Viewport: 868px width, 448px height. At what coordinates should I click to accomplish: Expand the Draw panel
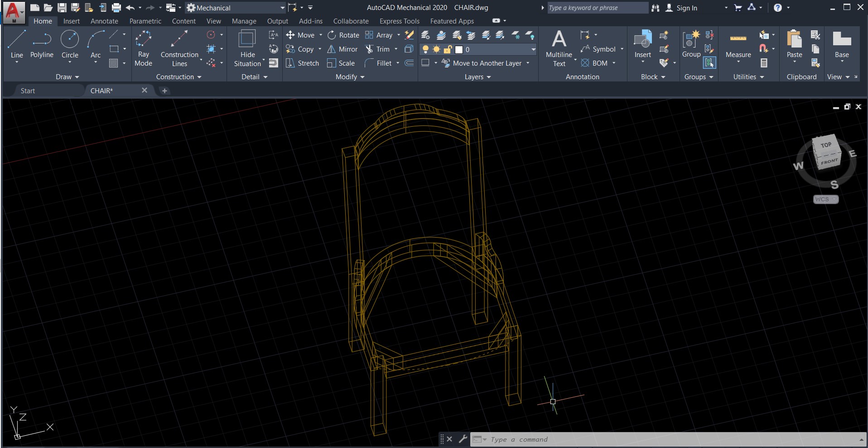coord(67,77)
